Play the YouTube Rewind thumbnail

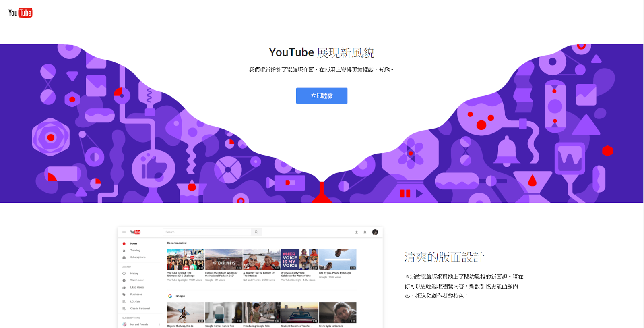186,259
